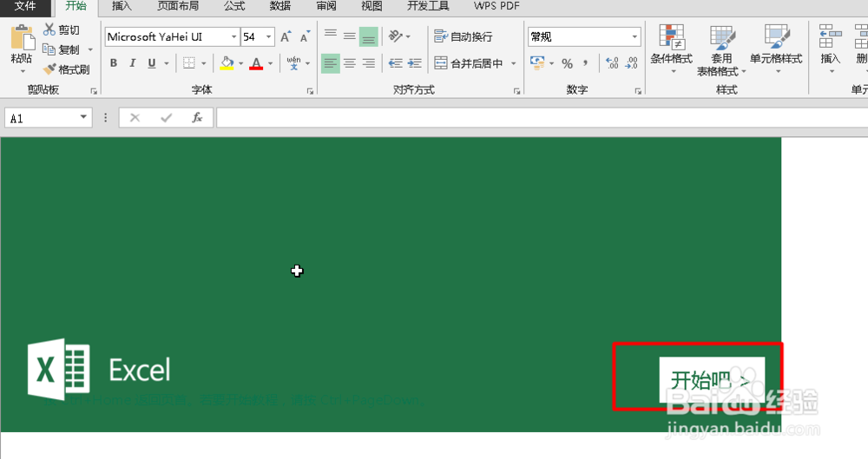Image resolution: width=868 pixels, height=459 pixels.
Task: Click the 开始吧 start button
Action: coord(712,380)
